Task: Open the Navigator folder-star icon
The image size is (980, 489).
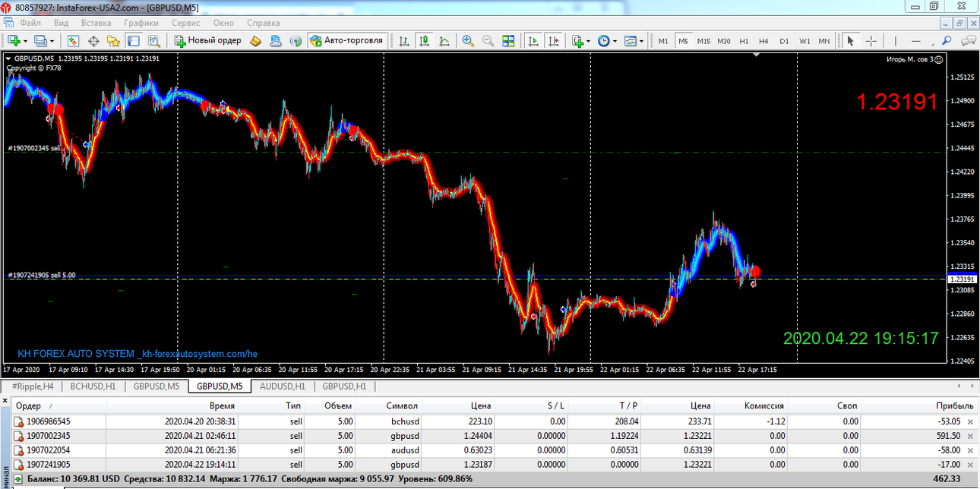Action: click(x=113, y=41)
